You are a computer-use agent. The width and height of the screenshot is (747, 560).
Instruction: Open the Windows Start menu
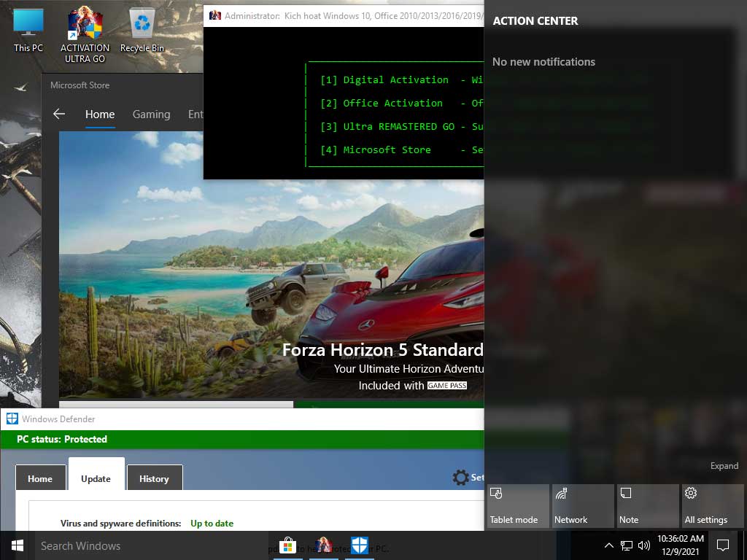click(18, 545)
